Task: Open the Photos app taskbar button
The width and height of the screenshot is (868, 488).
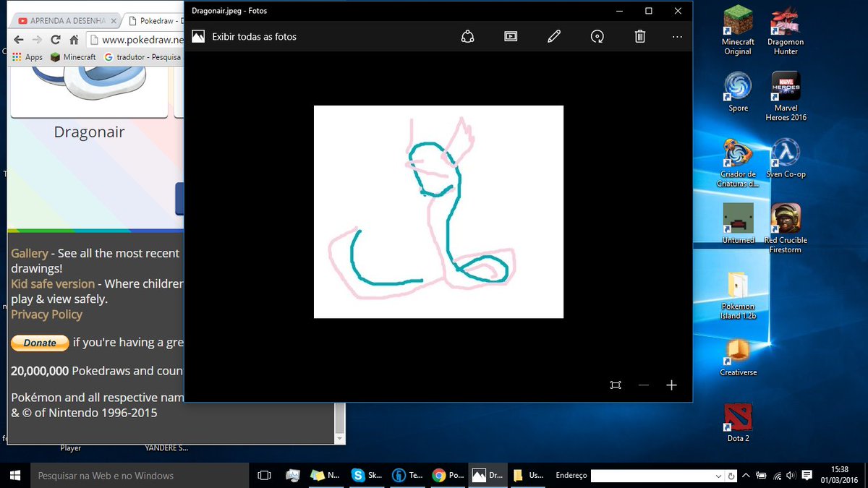Action: [489, 475]
